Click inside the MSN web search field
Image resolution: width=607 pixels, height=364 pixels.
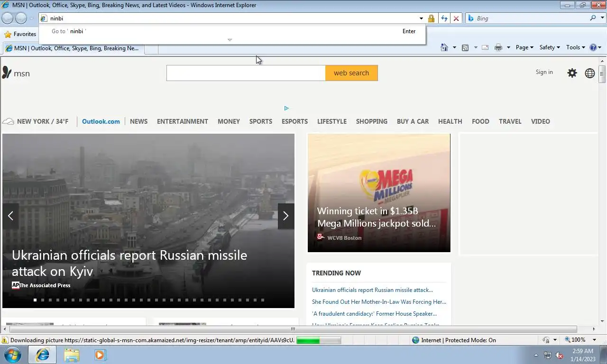[x=246, y=73]
